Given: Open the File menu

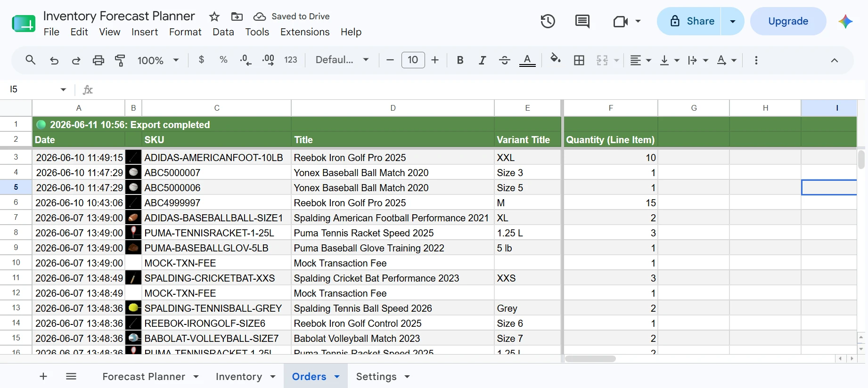Looking at the screenshot, I should (51, 32).
